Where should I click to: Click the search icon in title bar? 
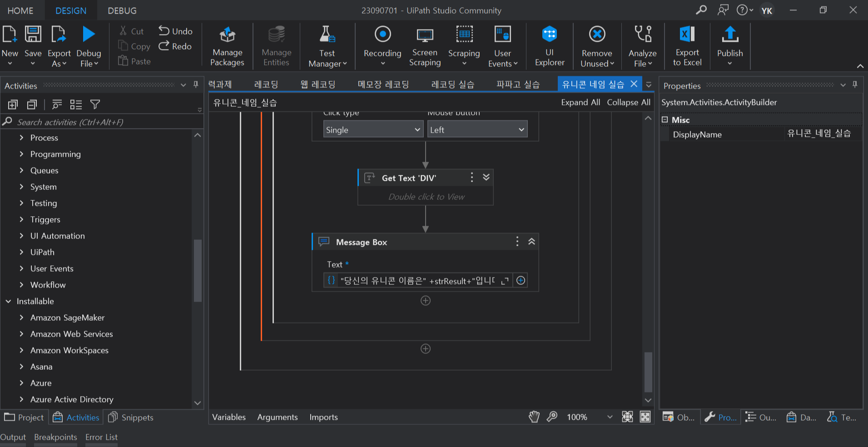click(x=701, y=10)
